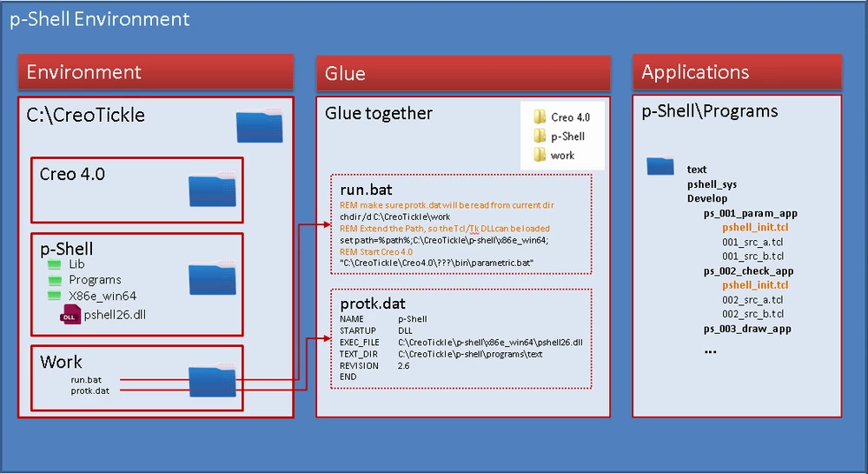Click the blue folder icon beside C:\CreoTickle

pyautogui.click(x=260, y=125)
